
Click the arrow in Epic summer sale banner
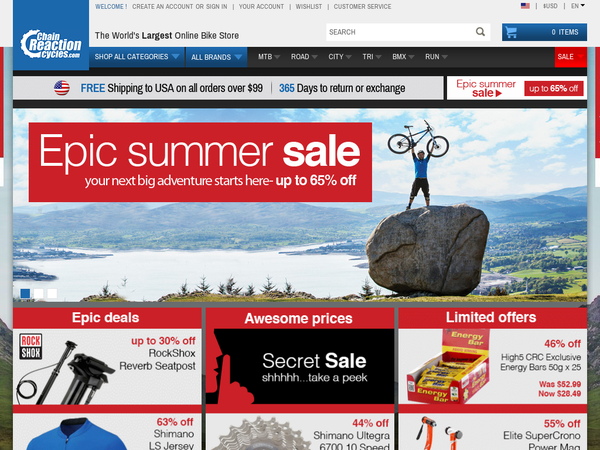click(499, 93)
